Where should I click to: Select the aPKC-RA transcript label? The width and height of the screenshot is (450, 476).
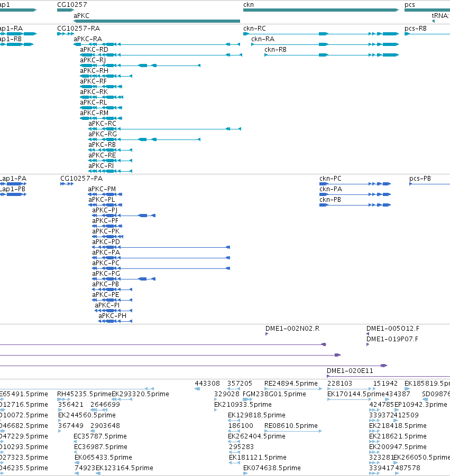(88, 39)
